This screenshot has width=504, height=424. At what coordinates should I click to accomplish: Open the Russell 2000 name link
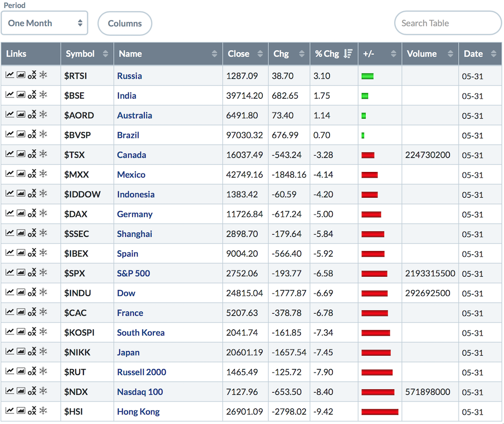point(141,372)
